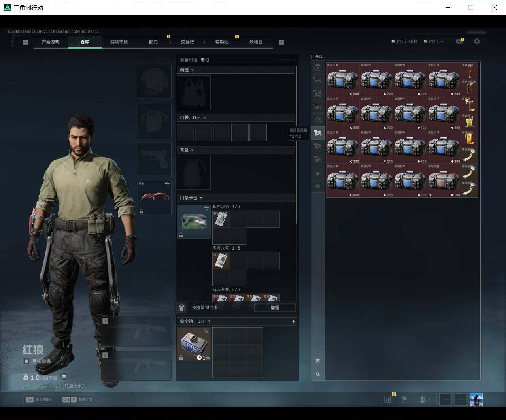Open the statistics bar chart icon at bottom
The width and height of the screenshot is (506, 420).
tap(387, 400)
